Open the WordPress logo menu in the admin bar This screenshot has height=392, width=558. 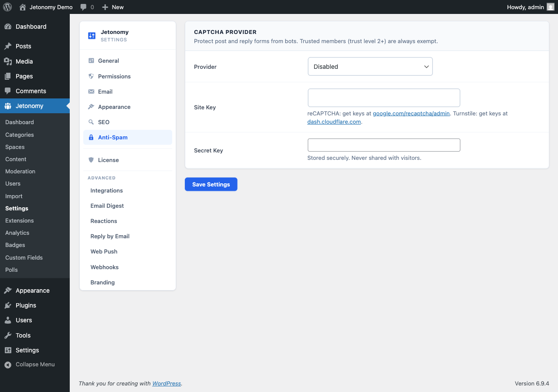(7, 7)
